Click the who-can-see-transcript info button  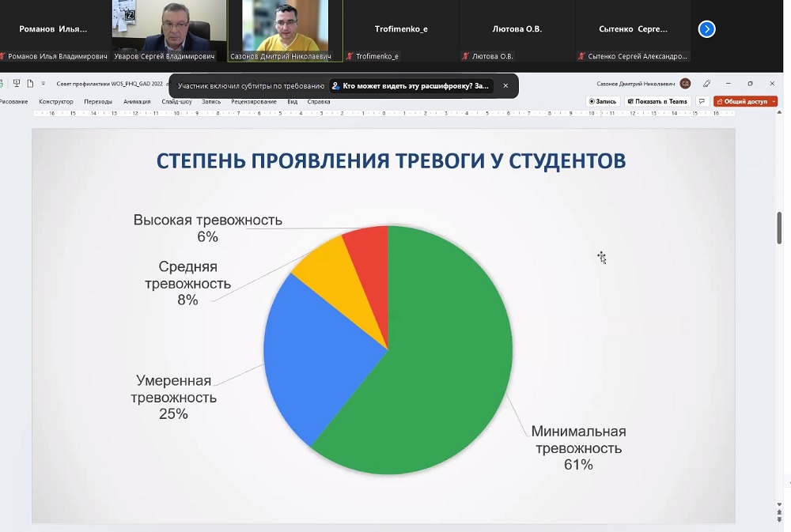click(x=410, y=85)
